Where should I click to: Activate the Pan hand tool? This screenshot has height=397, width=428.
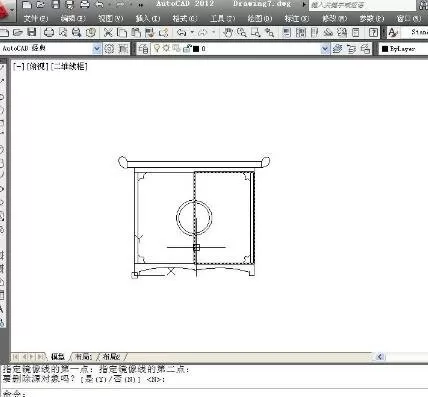(228, 32)
